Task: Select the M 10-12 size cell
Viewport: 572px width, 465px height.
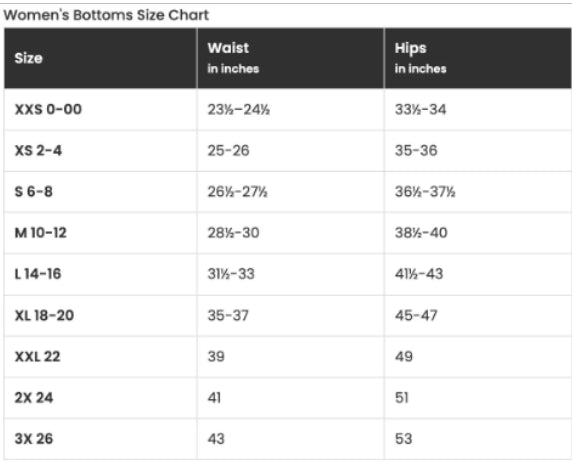Action: [100, 233]
